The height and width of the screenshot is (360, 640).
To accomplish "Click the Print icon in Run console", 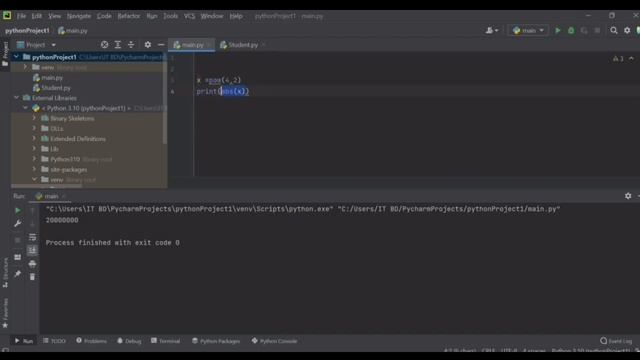I will tap(32, 264).
